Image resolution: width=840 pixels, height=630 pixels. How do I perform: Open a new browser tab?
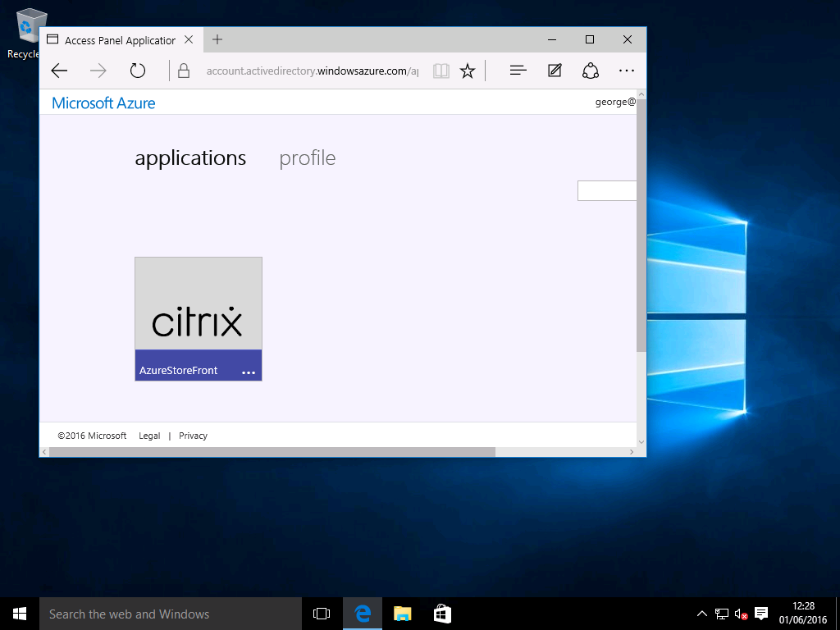(x=217, y=39)
